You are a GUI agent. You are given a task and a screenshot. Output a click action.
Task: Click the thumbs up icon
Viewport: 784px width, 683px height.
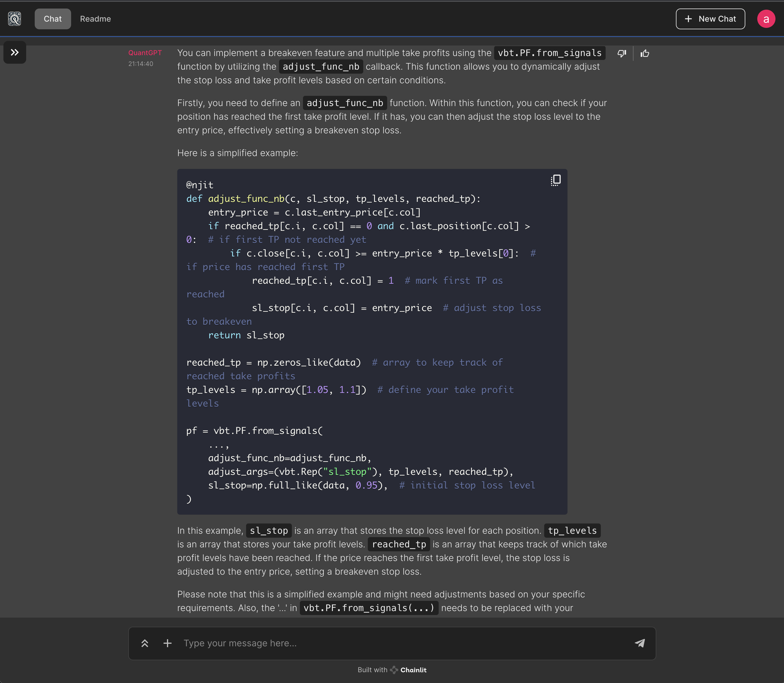[643, 53]
